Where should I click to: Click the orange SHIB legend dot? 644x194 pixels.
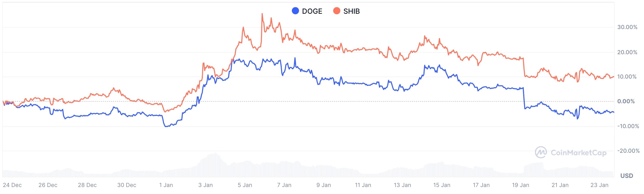(337, 11)
